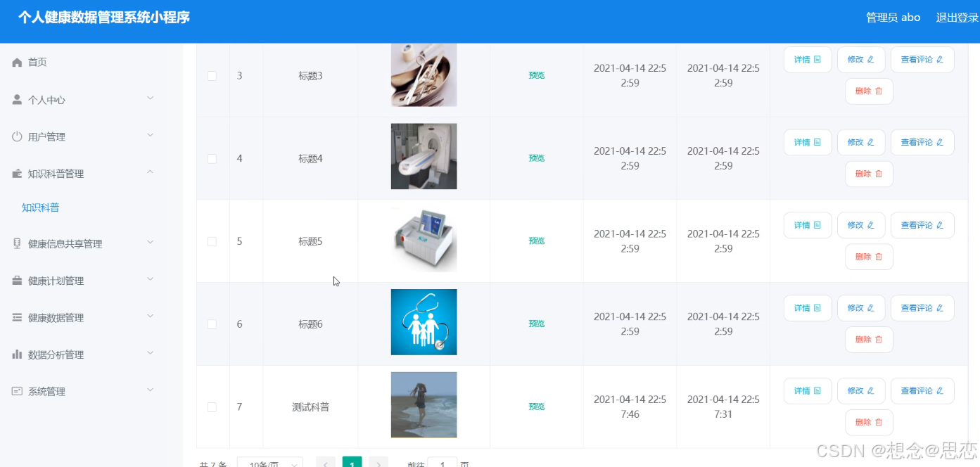Expand the 数据分析管理 chevron

[x=150, y=353]
